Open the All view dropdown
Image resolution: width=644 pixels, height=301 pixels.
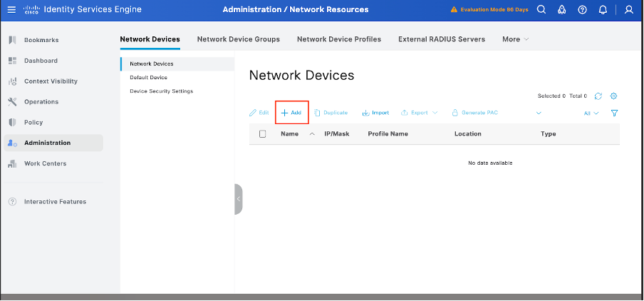[591, 113]
